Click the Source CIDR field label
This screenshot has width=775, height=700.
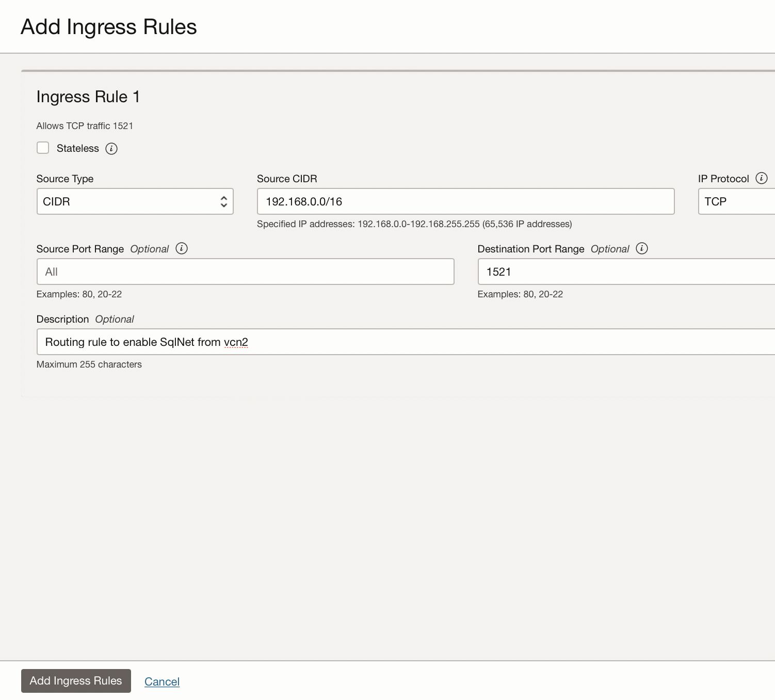click(x=287, y=179)
